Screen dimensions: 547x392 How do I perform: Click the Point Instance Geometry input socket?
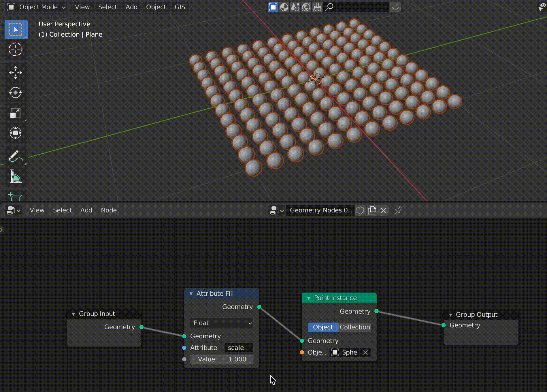pyautogui.click(x=302, y=341)
